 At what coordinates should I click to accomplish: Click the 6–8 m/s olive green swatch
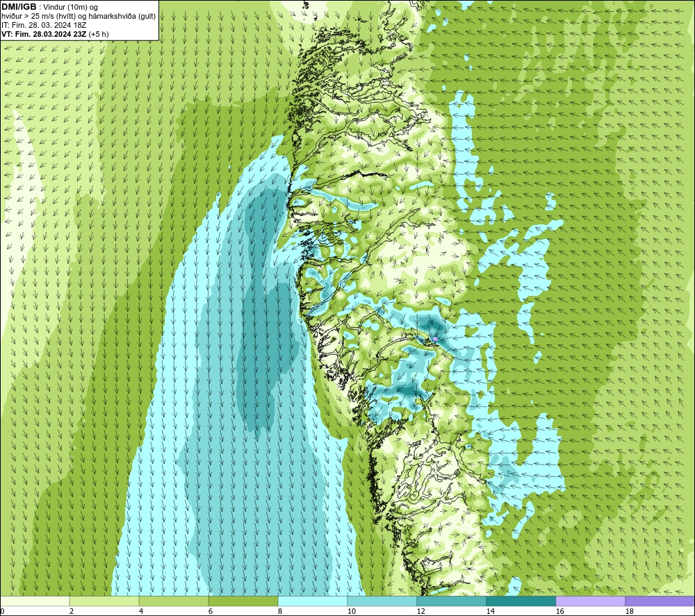coord(243,601)
